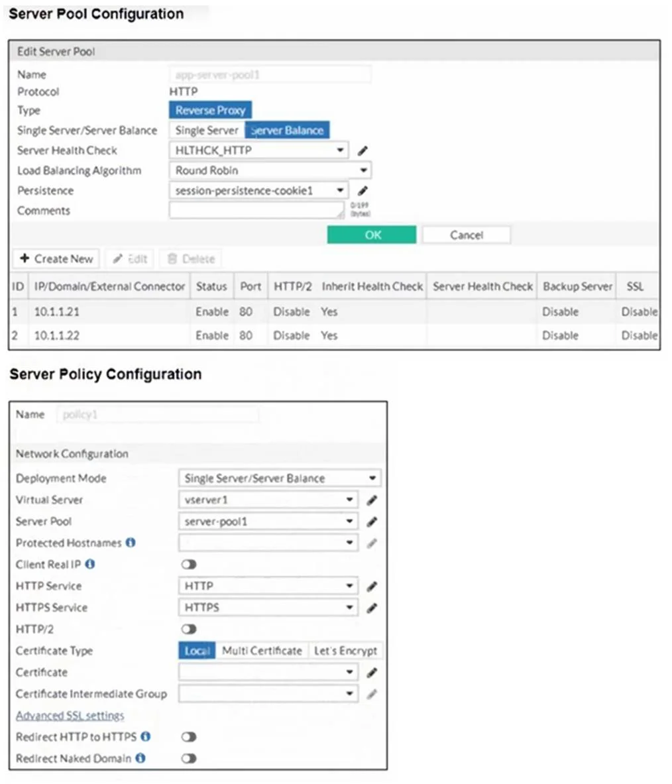
Task: Click Create New server button
Action: pos(56,259)
